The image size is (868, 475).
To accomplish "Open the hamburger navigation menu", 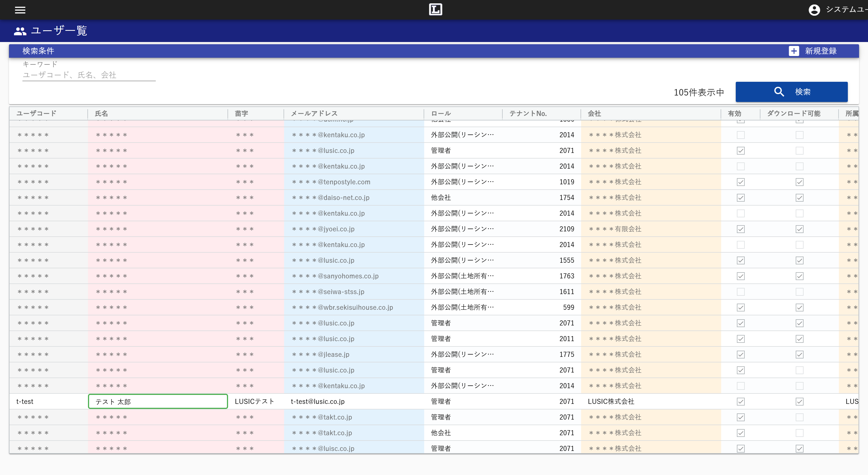I will (x=20, y=10).
